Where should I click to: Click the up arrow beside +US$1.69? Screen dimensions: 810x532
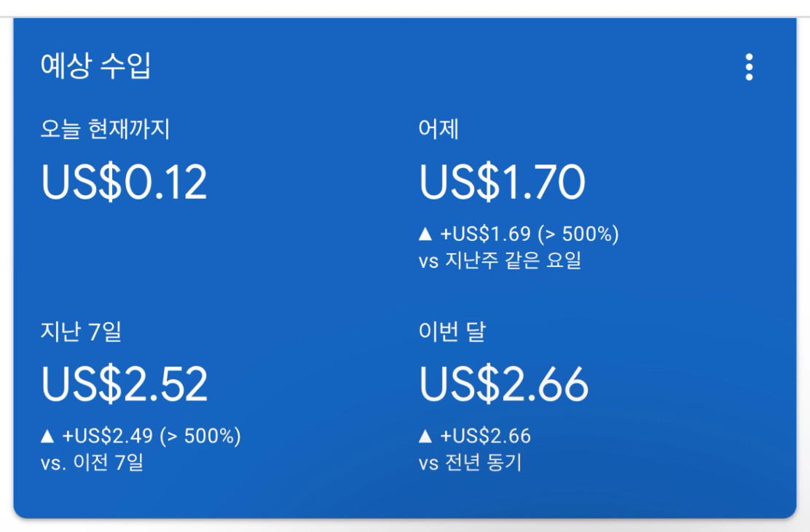pos(426,235)
